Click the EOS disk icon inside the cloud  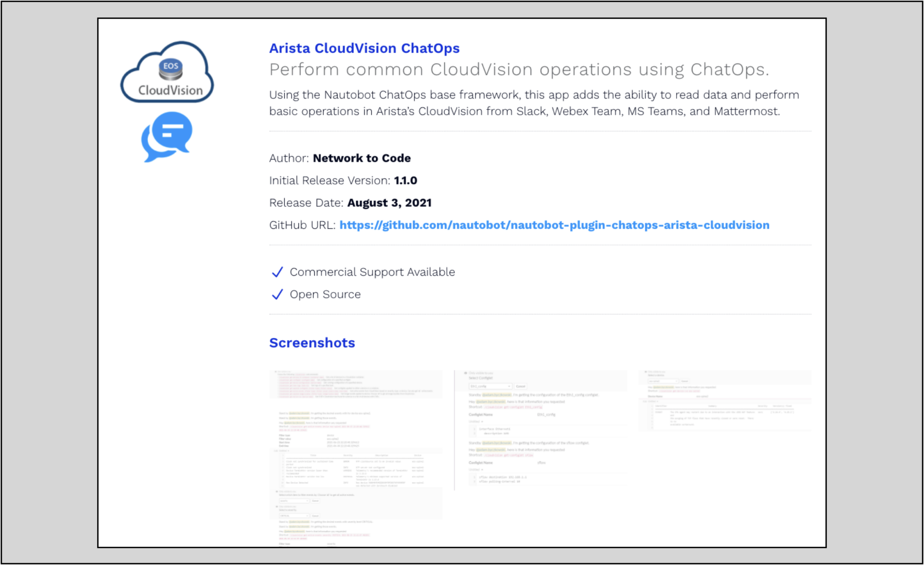click(170, 69)
